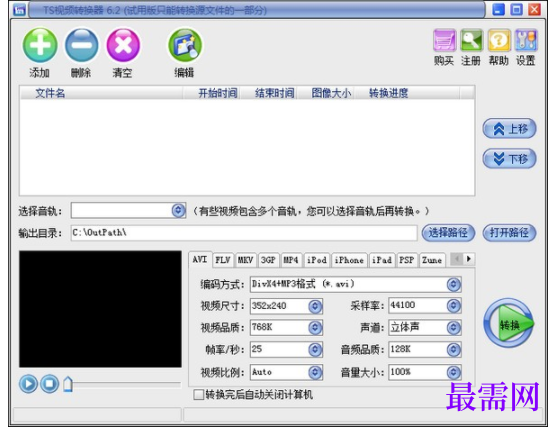Screen dimensions: 558x428
Task: Switch to the iPhone format tab
Action: pyautogui.click(x=349, y=260)
